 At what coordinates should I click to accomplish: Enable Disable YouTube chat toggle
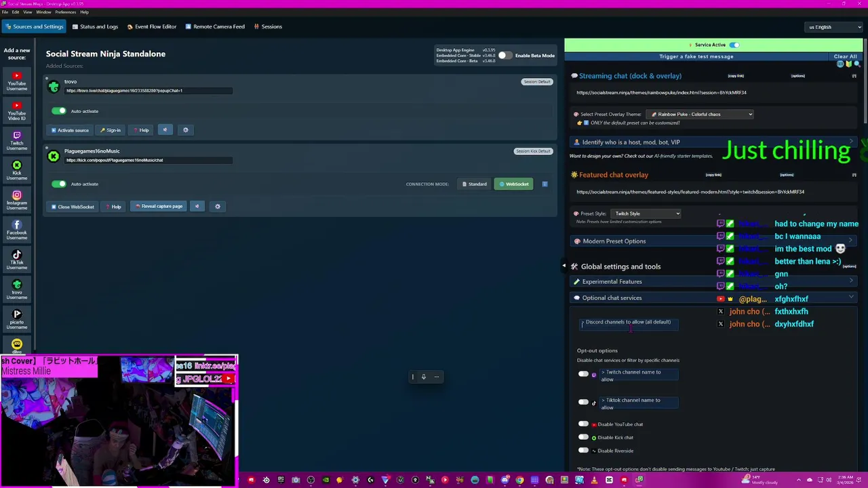coord(583,424)
